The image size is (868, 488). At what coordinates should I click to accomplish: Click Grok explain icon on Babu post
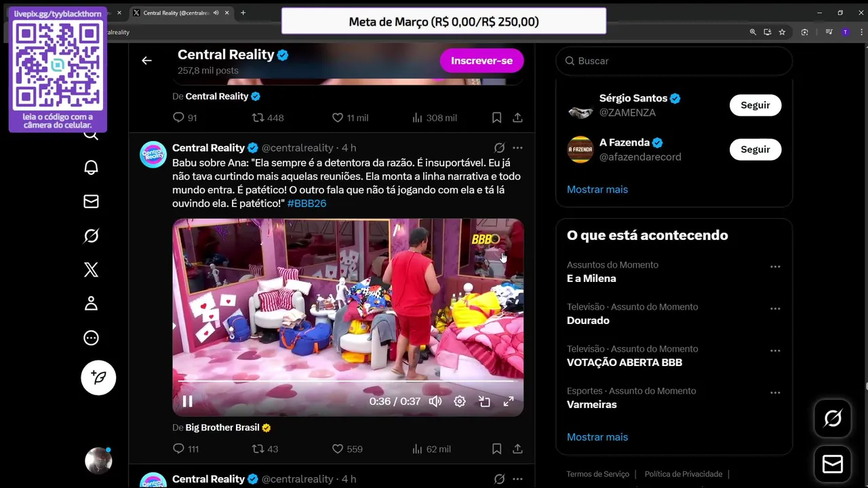[499, 148]
